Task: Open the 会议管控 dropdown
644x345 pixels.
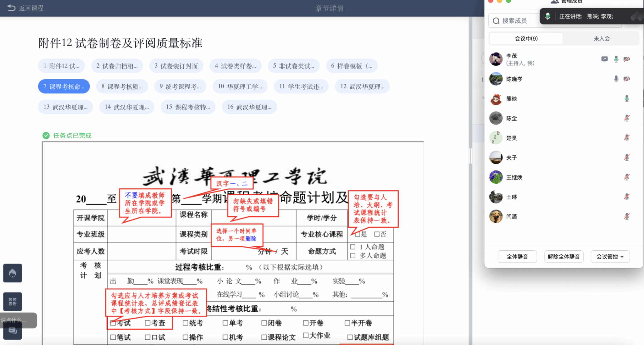Action: pyautogui.click(x=610, y=257)
